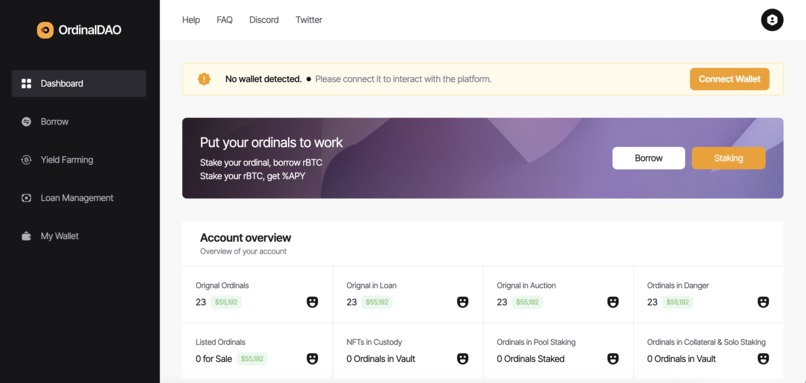Click the orange warning badge icon

(204, 79)
